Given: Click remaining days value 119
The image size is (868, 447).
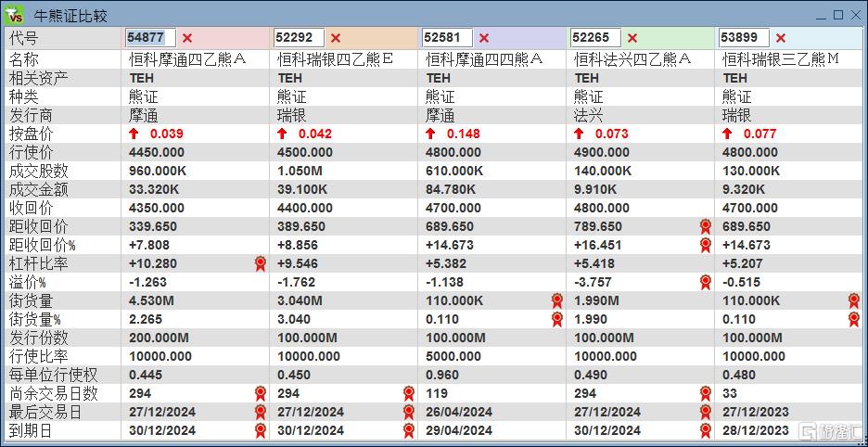Looking at the screenshot, I should coord(436,393).
